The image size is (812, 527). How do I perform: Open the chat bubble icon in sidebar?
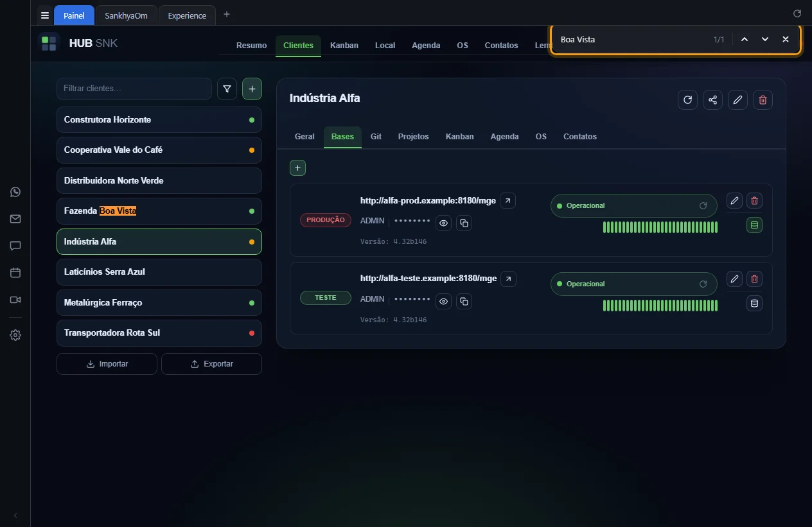point(15,246)
